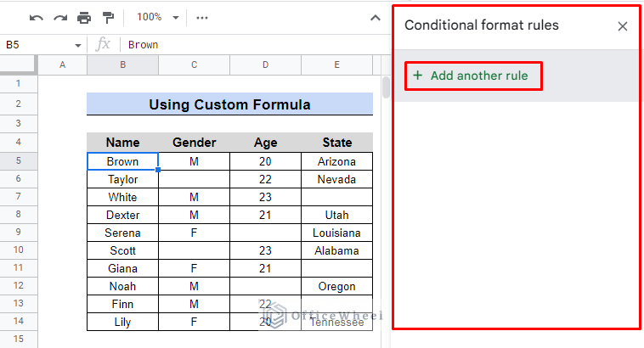The image size is (644, 348).
Task: Select the Paint format roller icon
Action: click(x=109, y=18)
